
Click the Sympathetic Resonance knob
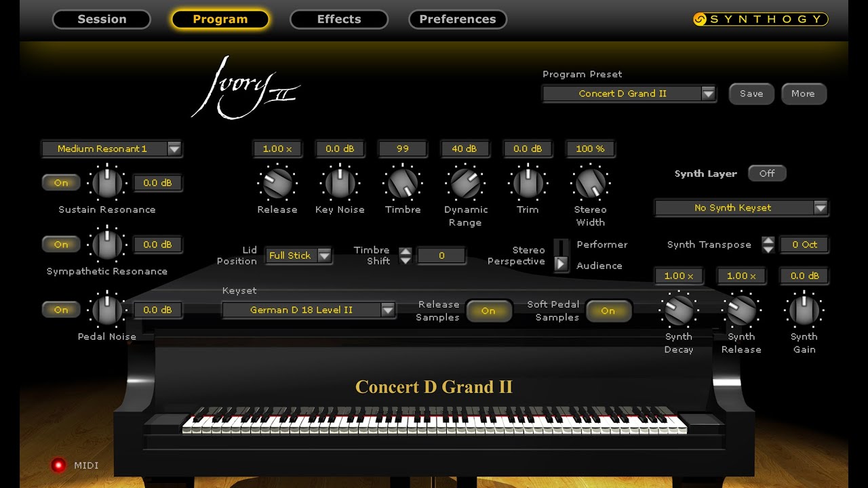click(107, 244)
